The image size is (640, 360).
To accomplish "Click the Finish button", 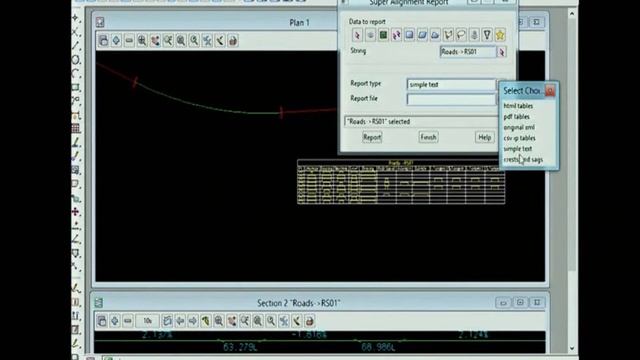I will tap(428, 137).
